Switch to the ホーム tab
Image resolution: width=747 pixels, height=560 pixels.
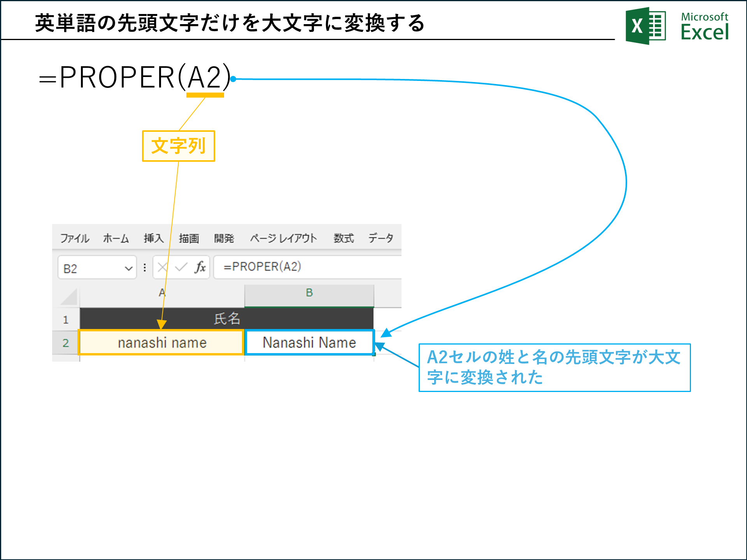[116, 238]
